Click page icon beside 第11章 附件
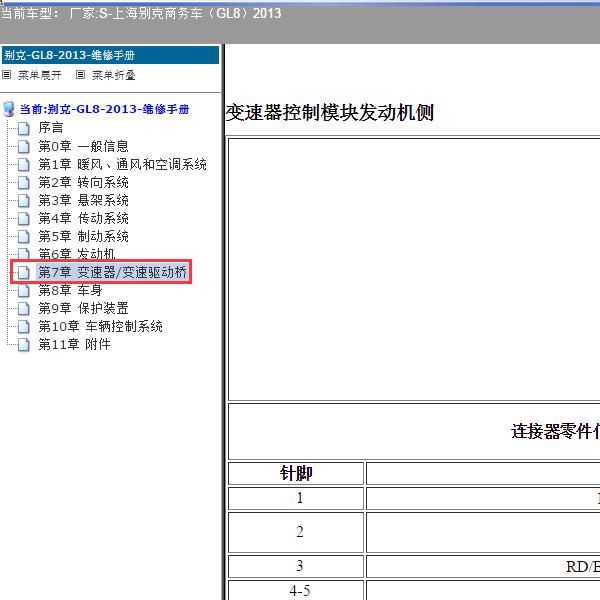Screen dimensions: 600x600 pyautogui.click(x=24, y=344)
